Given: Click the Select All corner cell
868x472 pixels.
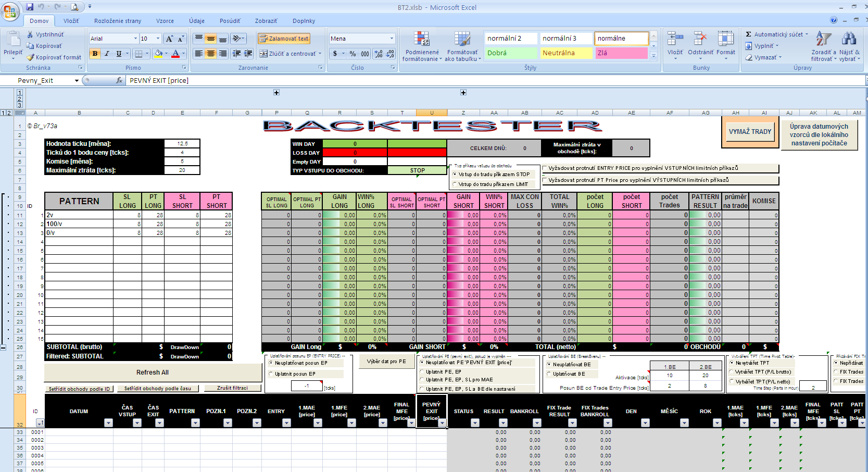Looking at the screenshot, I should point(20,113).
